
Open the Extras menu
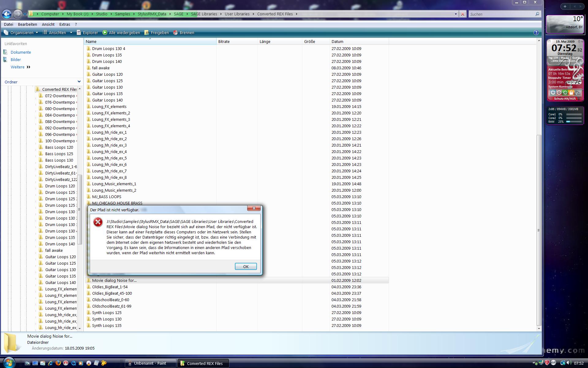click(x=65, y=24)
